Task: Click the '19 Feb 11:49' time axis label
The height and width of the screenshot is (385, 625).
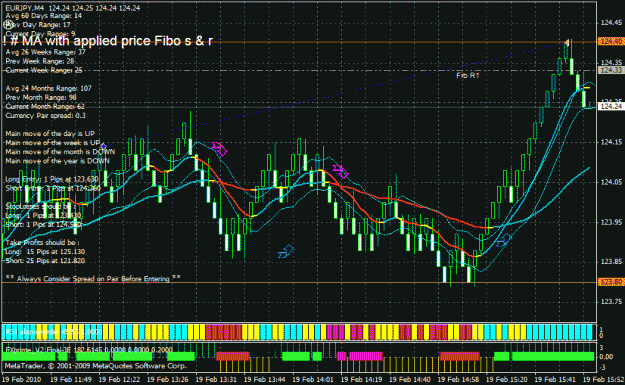Action: [x=71, y=379]
